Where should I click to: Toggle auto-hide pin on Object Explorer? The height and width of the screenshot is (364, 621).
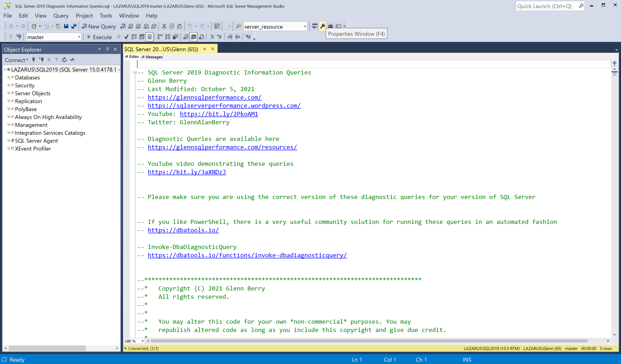pos(107,49)
